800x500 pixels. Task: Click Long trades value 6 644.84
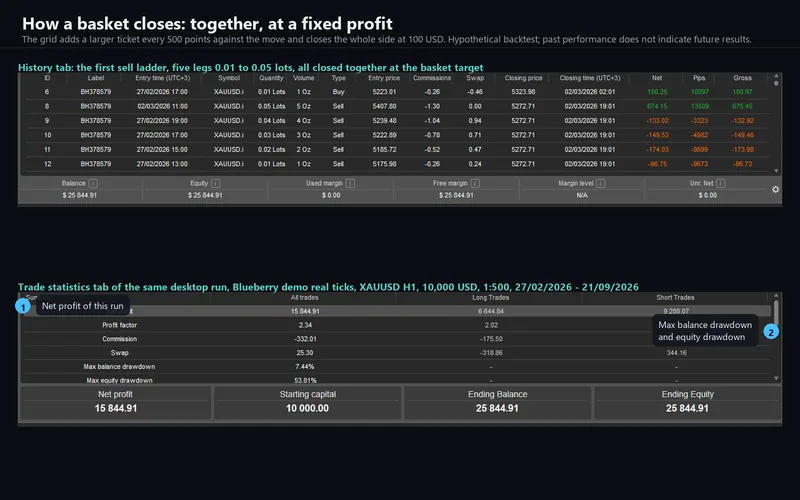pyautogui.click(x=491, y=311)
